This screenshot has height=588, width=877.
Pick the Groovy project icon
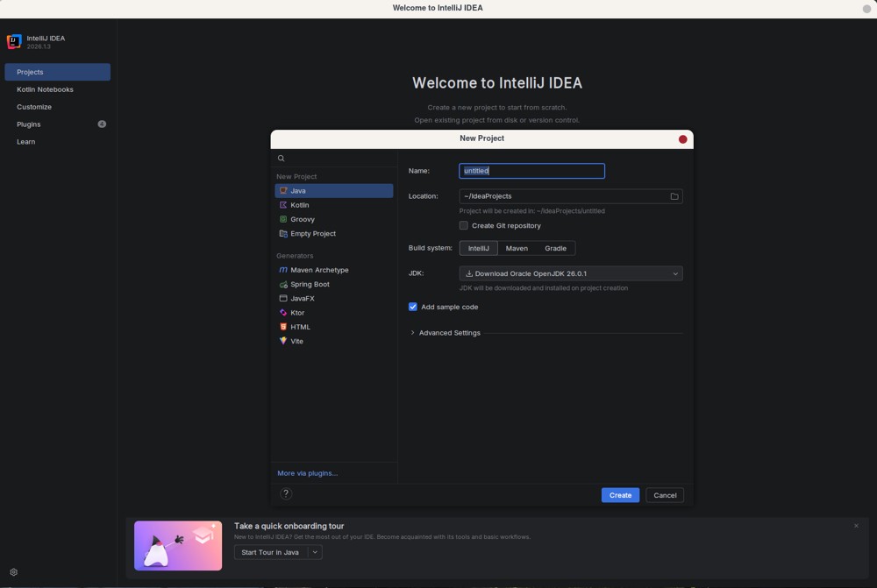click(283, 219)
